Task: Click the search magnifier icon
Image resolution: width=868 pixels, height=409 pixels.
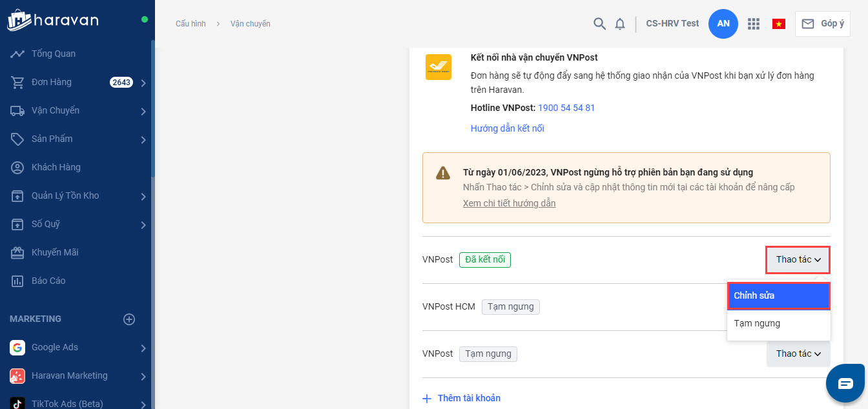Action: (x=599, y=24)
